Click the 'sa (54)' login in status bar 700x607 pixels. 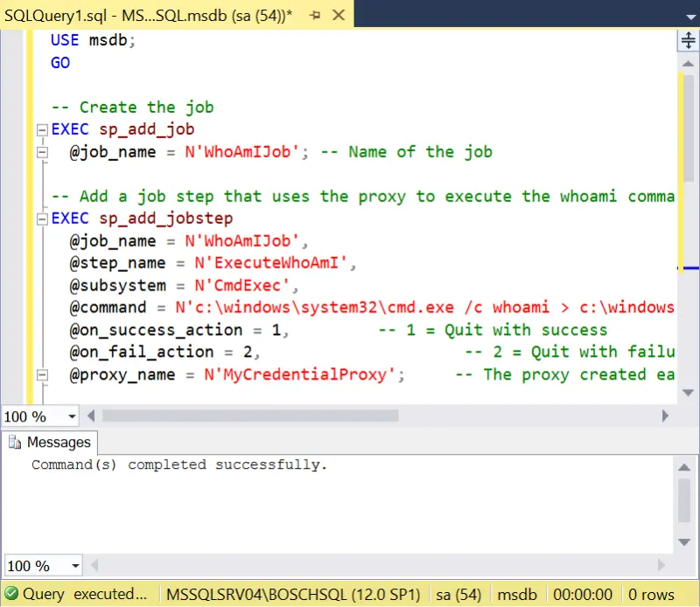point(458,595)
